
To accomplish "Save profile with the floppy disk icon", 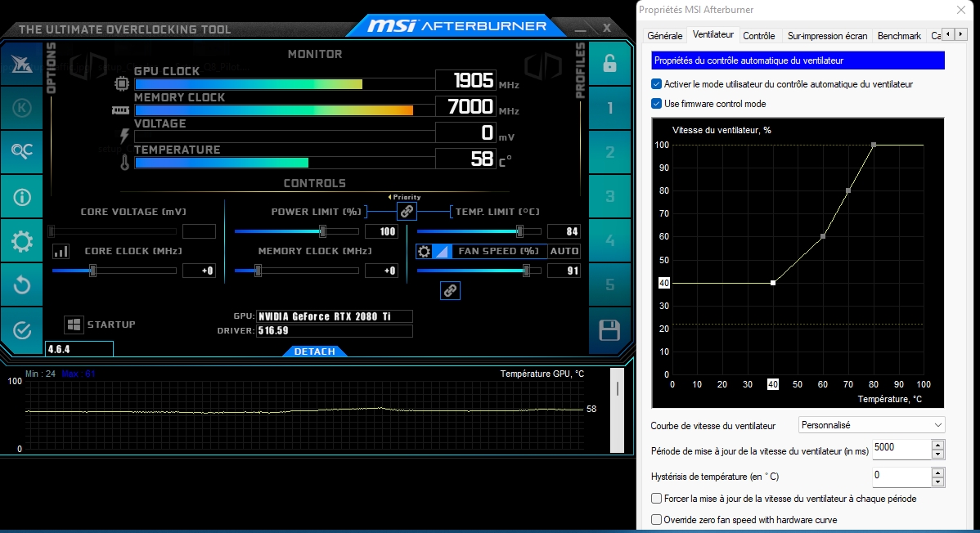I will (x=610, y=330).
